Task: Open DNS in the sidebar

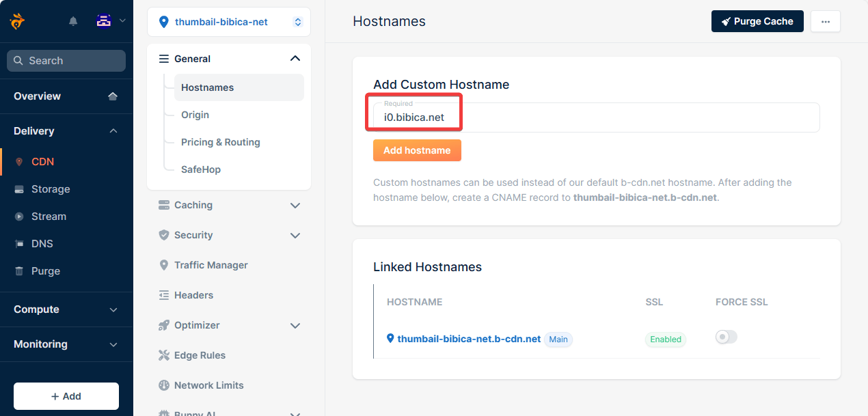Action: [x=42, y=244]
